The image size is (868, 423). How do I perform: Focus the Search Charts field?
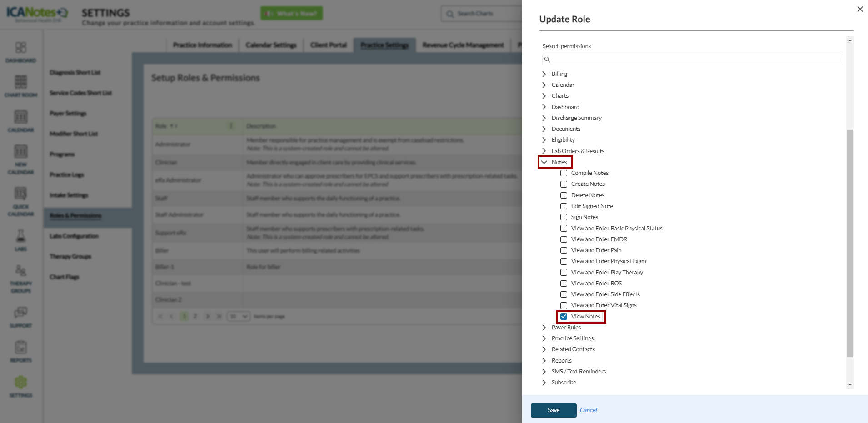click(482, 14)
